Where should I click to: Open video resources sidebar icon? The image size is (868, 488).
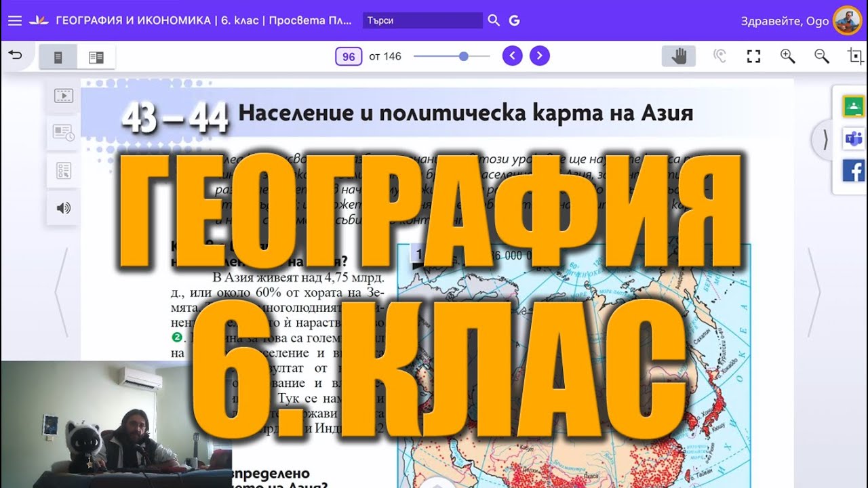pyautogui.click(x=64, y=96)
